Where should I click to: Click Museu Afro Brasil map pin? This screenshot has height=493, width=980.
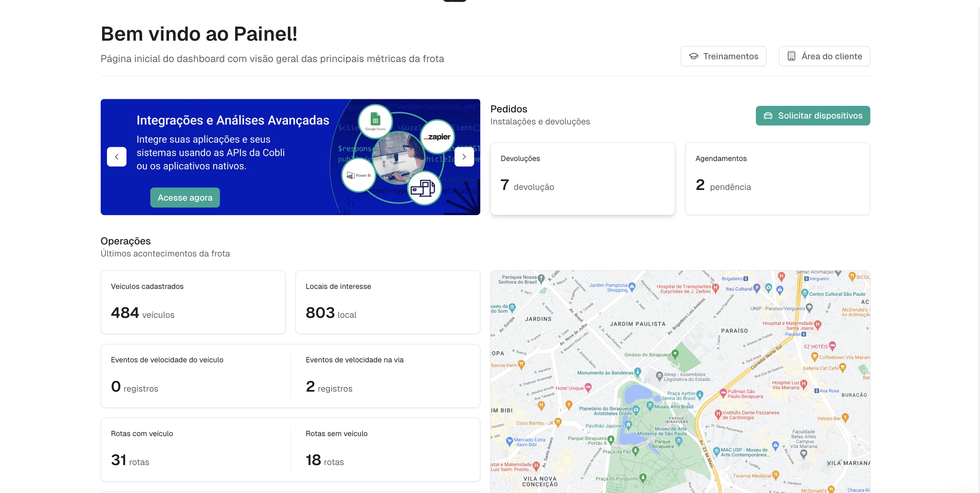tap(650, 406)
